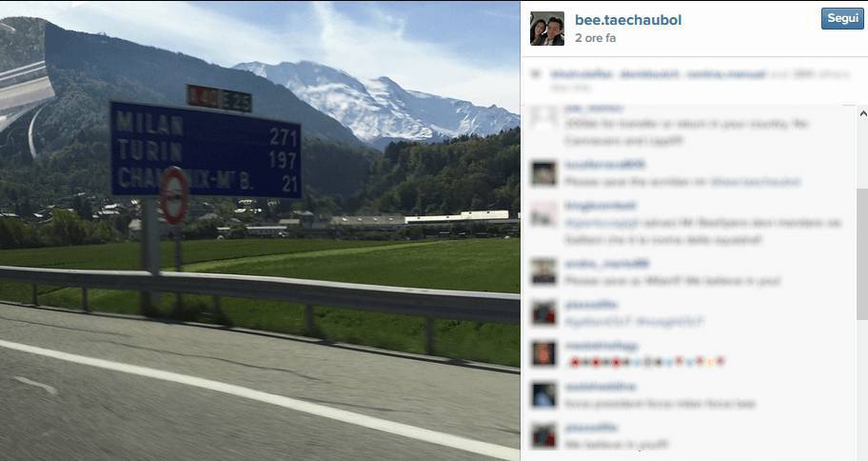Open the pale white avatar of topmost commenter
This screenshot has width=868, height=461.
click(543, 117)
